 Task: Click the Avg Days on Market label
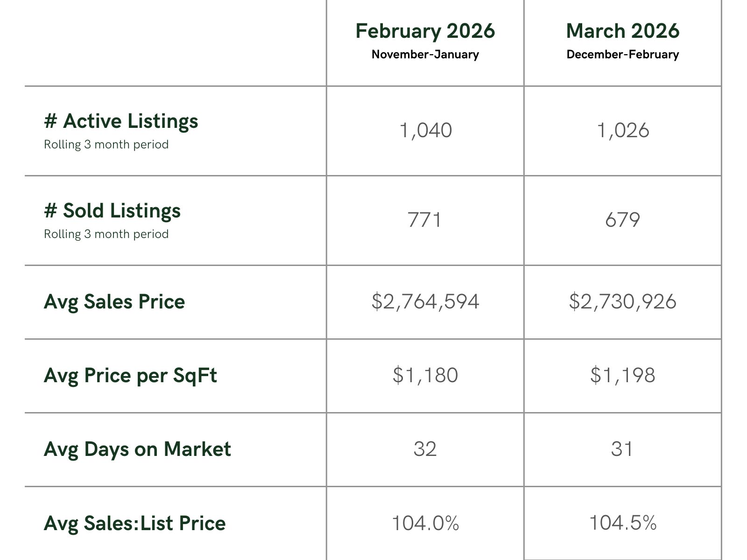(137, 449)
